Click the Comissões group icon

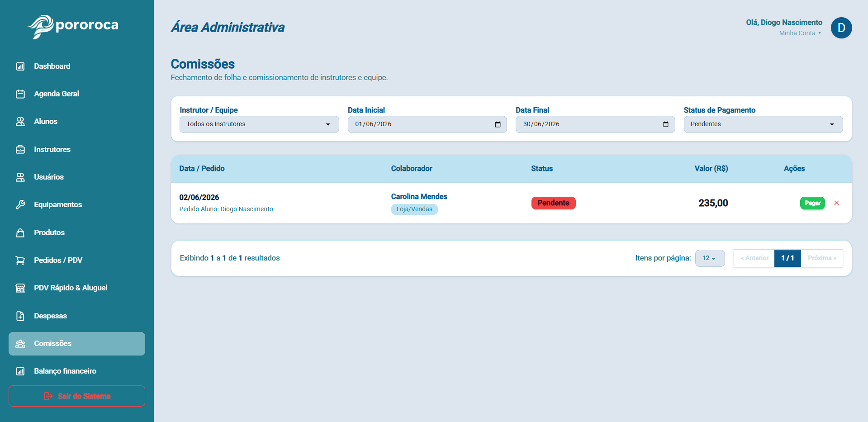(20, 344)
